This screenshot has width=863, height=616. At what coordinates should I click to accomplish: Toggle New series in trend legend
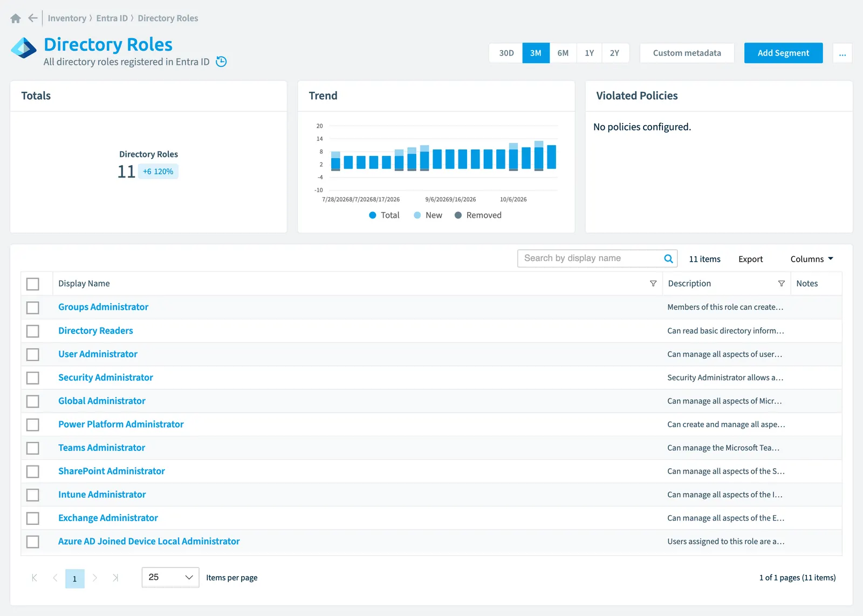point(428,215)
